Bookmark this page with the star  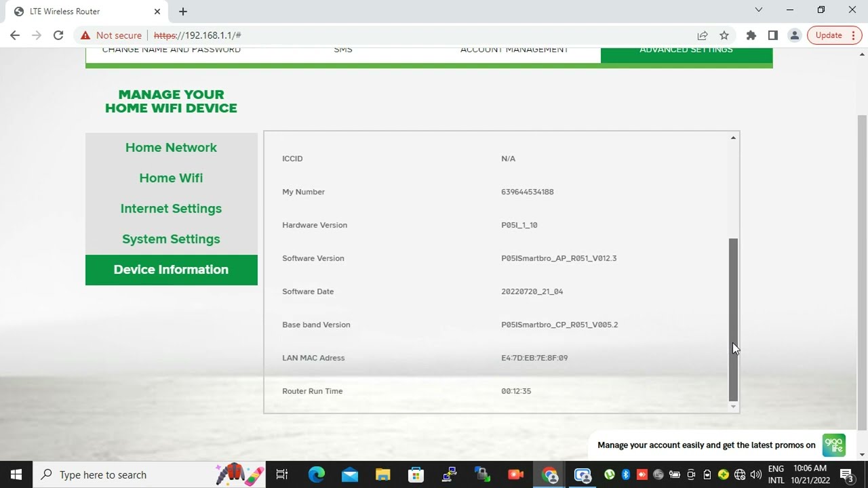pyautogui.click(x=724, y=35)
